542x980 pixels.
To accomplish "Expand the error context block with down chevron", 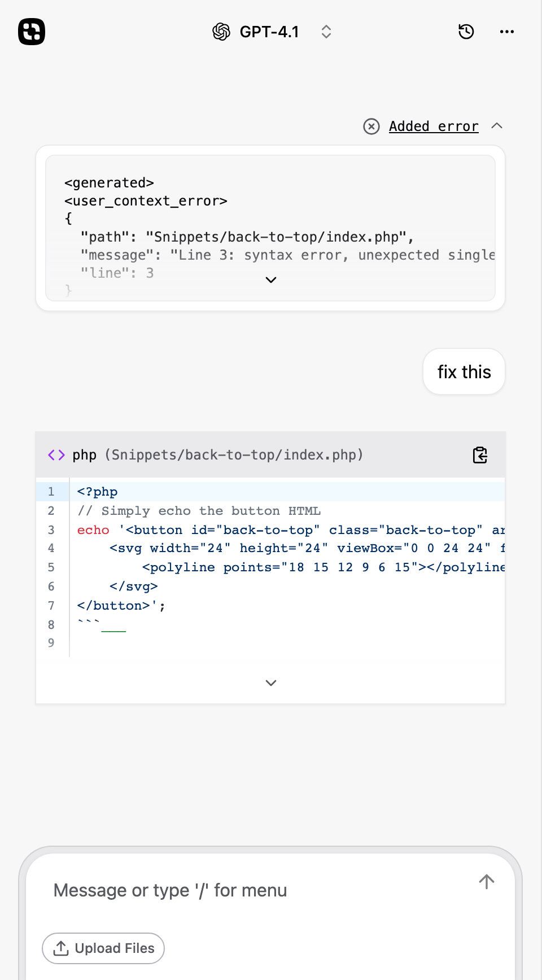I will [271, 280].
